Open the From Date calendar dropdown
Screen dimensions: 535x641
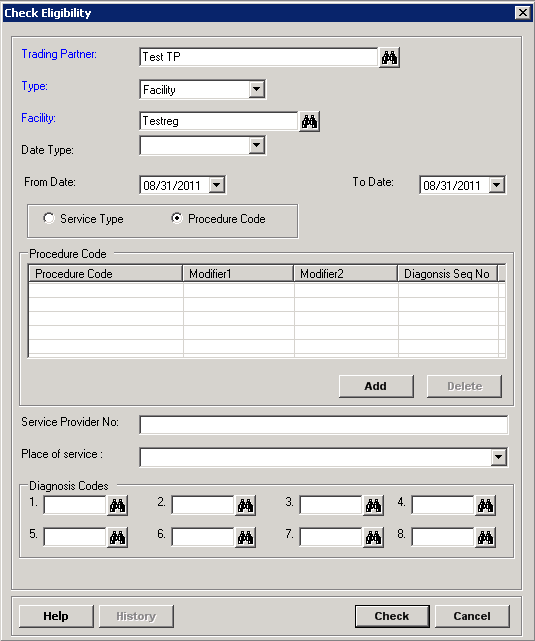pyautogui.click(x=217, y=185)
